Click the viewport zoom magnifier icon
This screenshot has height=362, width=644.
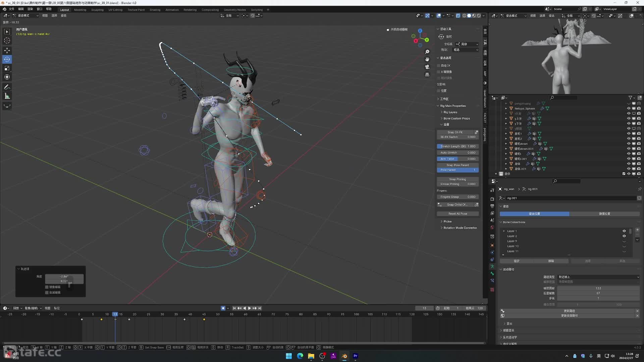point(427,52)
